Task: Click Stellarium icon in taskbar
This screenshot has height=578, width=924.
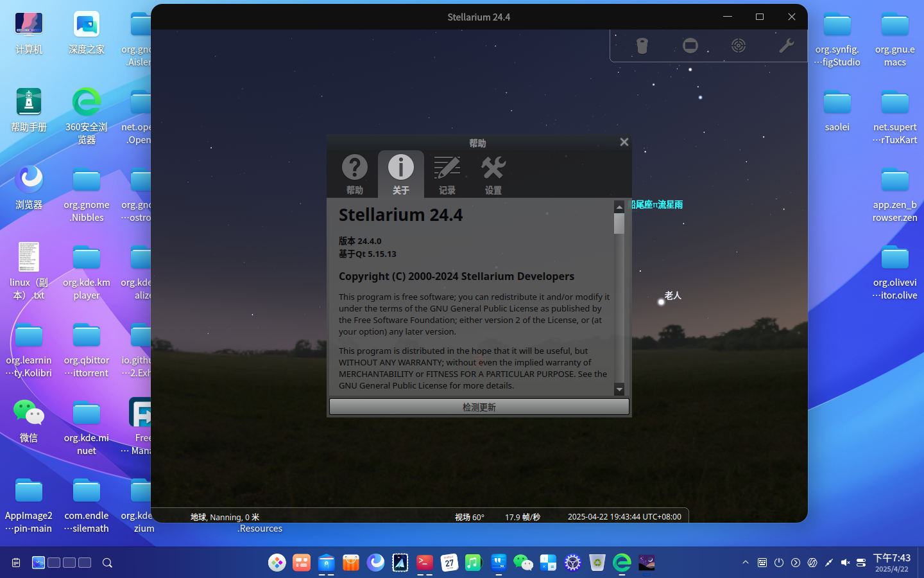Action: tap(646, 563)
